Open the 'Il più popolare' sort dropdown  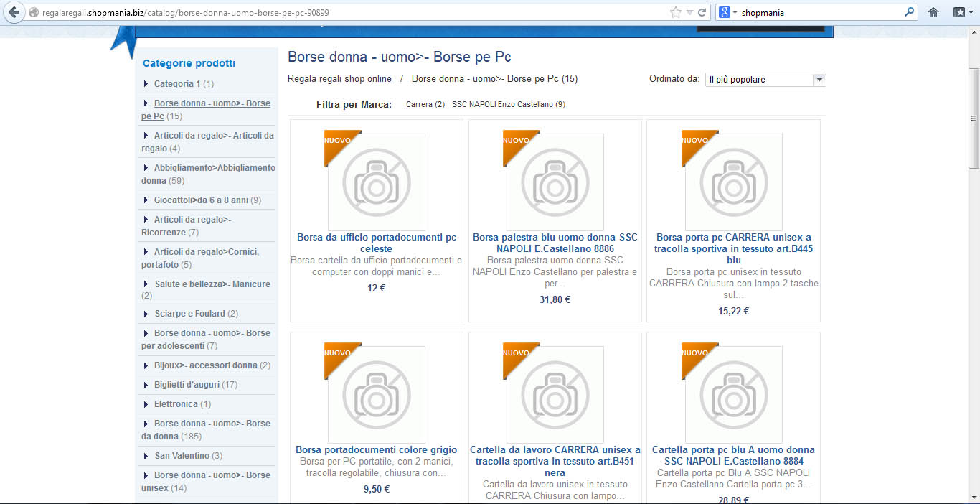tap(765, 80)
